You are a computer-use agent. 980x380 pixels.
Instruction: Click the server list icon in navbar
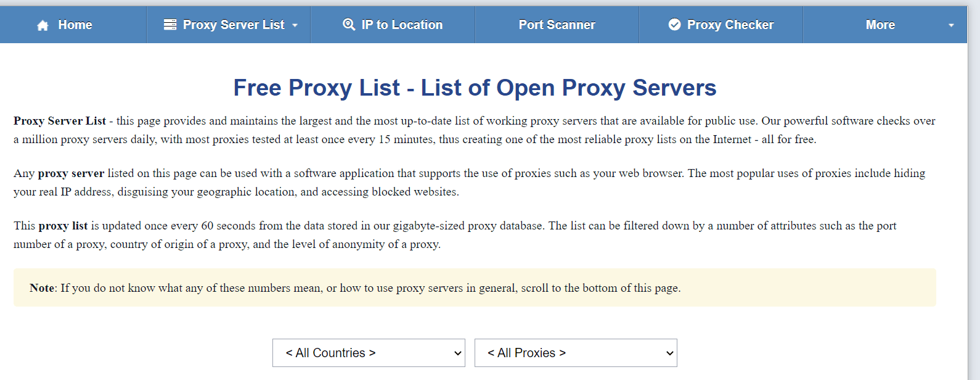[x=170, y=25]
